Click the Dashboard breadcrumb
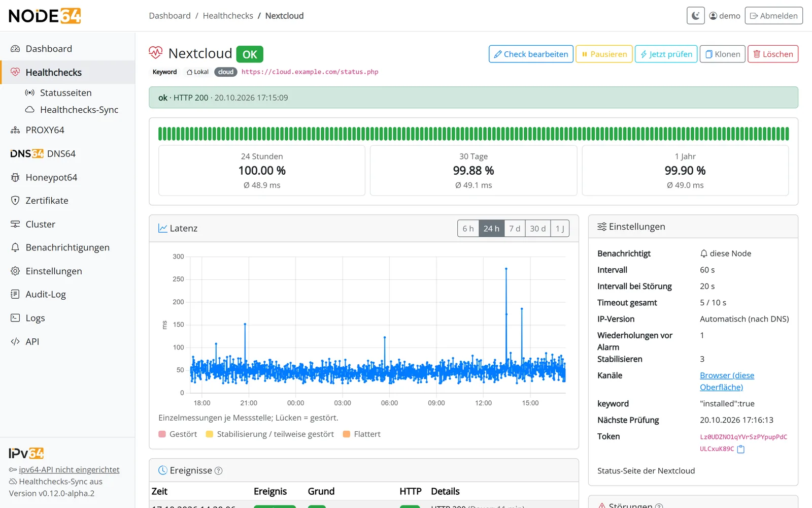The width and height of the screenshot is (812, 508). click(x=170, y=16)
